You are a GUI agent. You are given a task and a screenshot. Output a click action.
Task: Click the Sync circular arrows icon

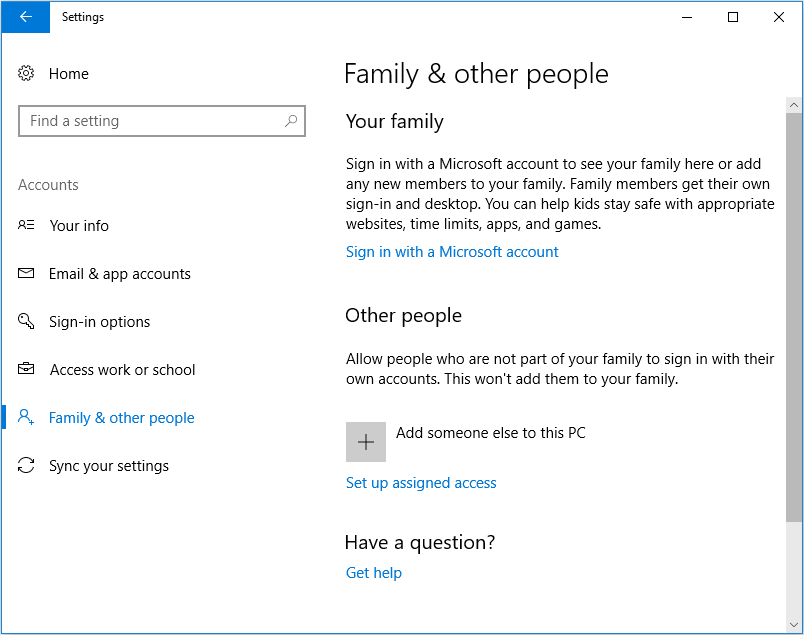tap(26, 465)
